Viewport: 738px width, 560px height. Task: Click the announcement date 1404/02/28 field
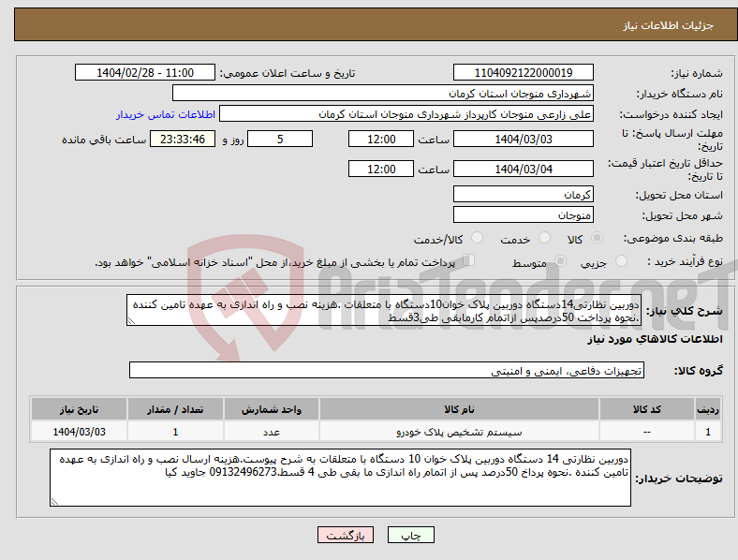tap(145, 72)
